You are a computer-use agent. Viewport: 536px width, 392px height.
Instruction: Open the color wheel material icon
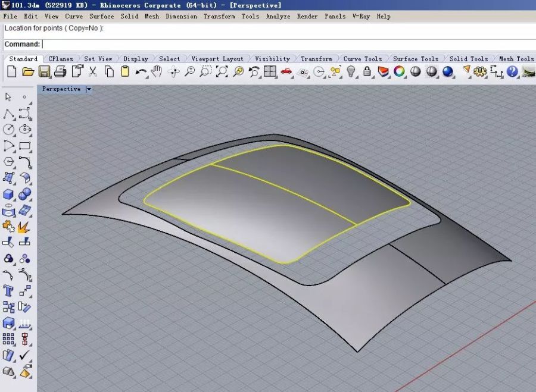(x=399, y=72)
